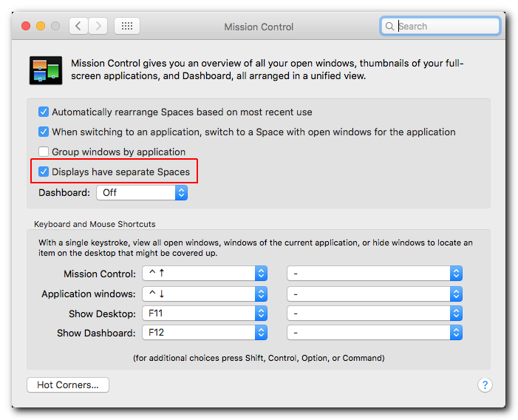Open Mission Control keyboard shortcut dropdown

click(205, 274)
